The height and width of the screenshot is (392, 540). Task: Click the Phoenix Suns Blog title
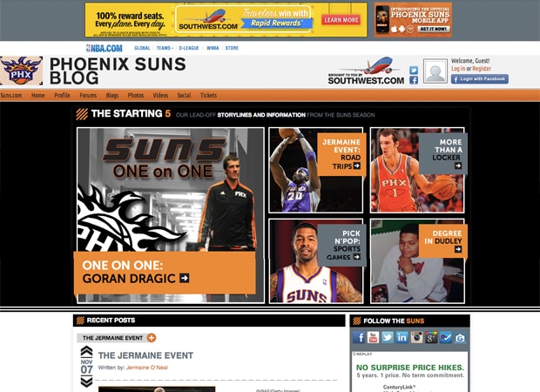[x=118, y=71]
